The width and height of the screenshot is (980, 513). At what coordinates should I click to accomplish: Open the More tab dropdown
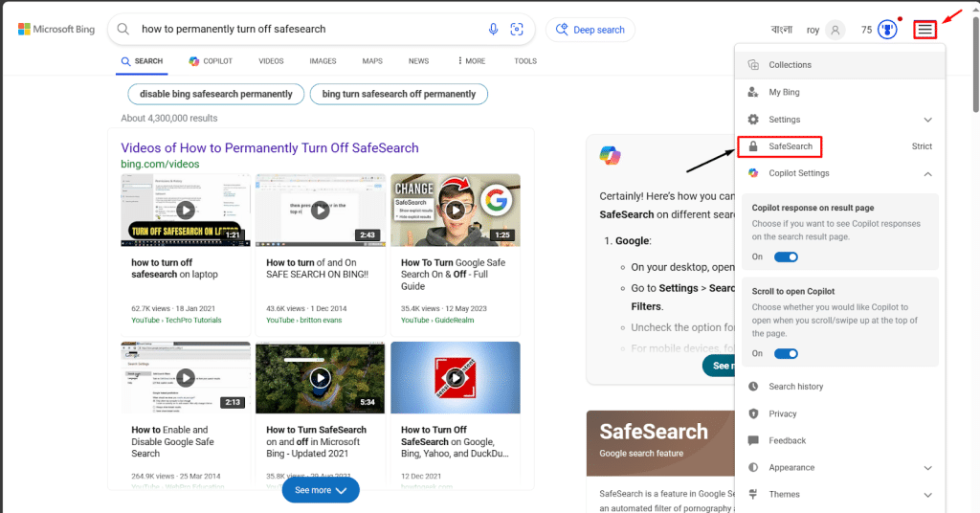pyautogui.click(x=471, y=61)
